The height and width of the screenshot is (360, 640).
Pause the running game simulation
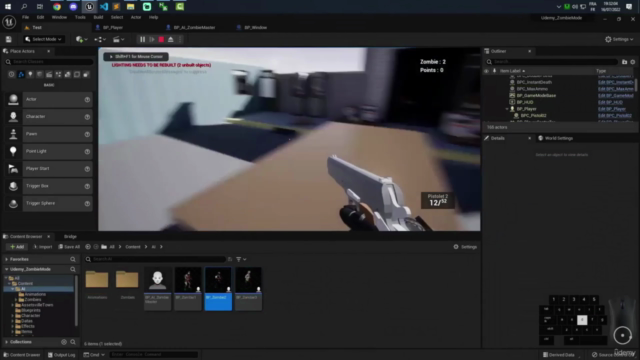click(142, 39)
